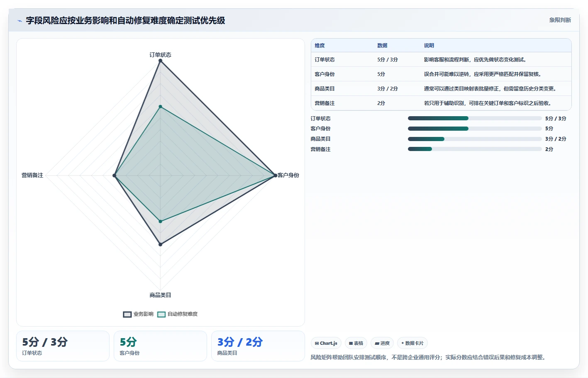This screenshot has height=378, width=588.
Task: Open the 5分 / 3分 订单状态 data card
Action: (x=63, y=346)
